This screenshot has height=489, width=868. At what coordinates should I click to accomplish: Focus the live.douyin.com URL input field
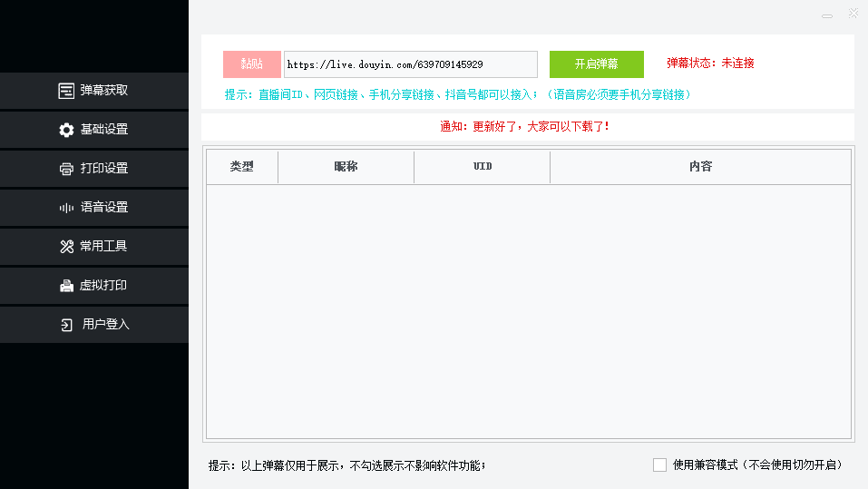click(x=410, y=64)
